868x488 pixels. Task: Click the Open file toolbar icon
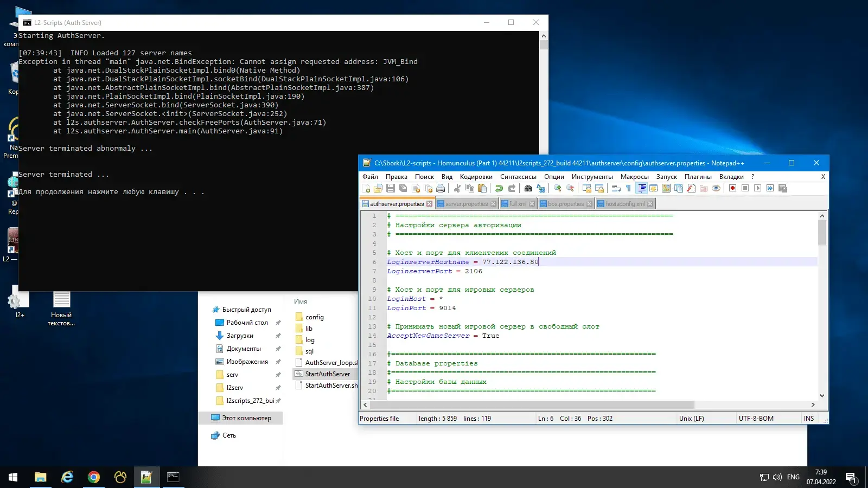coord(378,188)
